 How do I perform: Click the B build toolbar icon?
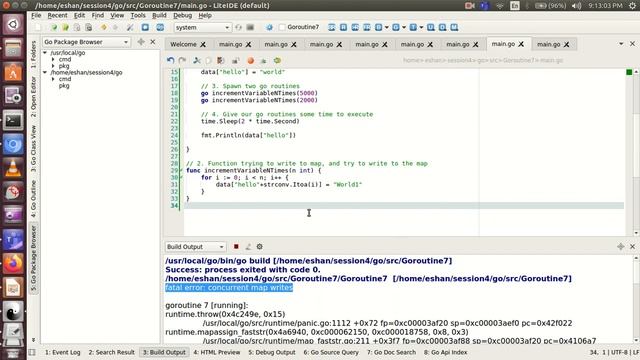point(378,27)
